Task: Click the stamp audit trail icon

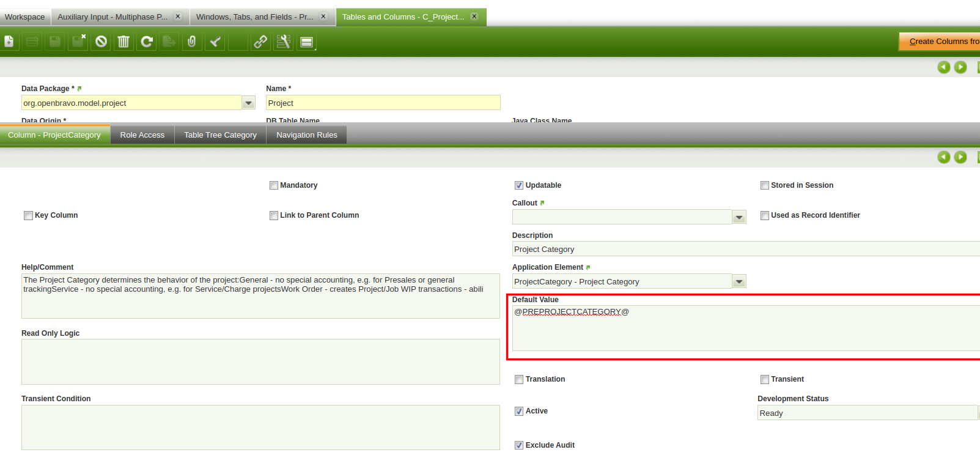Action: point(215,42)
